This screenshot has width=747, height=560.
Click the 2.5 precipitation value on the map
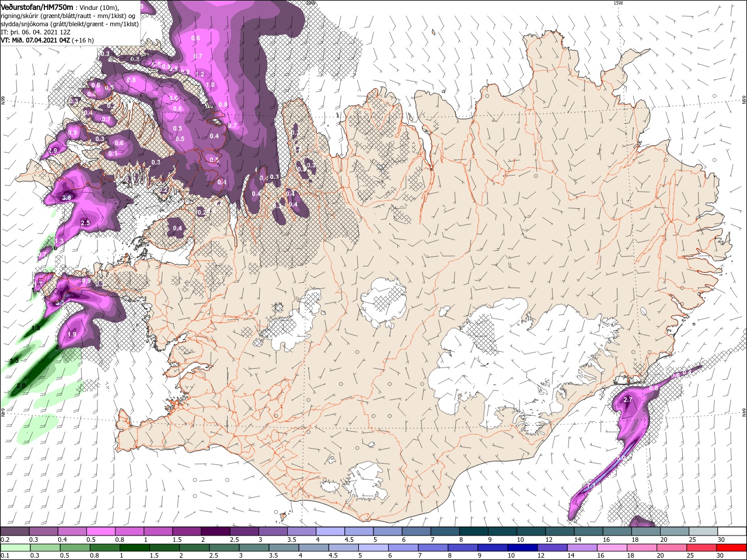[85, 223]
